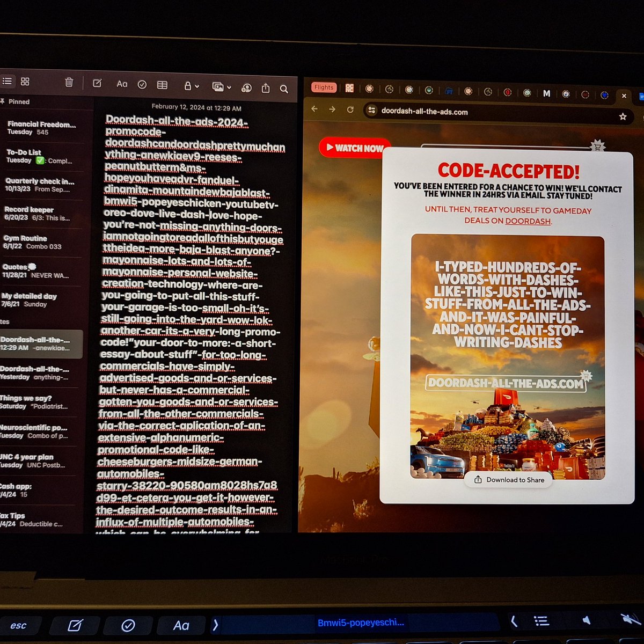The width and height of the screenshot is (644, 644).
Task: Open the Financial Freedom note
Action: click(x=41, y=128)
